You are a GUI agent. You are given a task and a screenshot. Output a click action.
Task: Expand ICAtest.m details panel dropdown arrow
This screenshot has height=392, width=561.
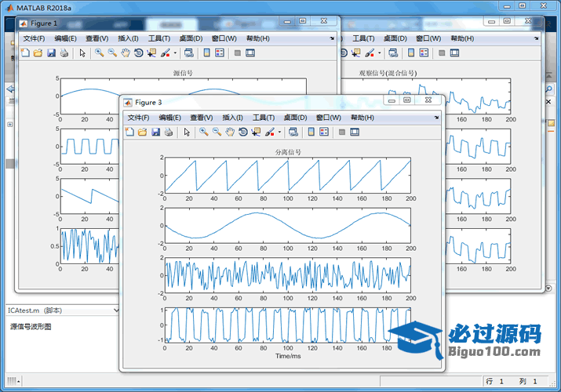tap(116, 310)
